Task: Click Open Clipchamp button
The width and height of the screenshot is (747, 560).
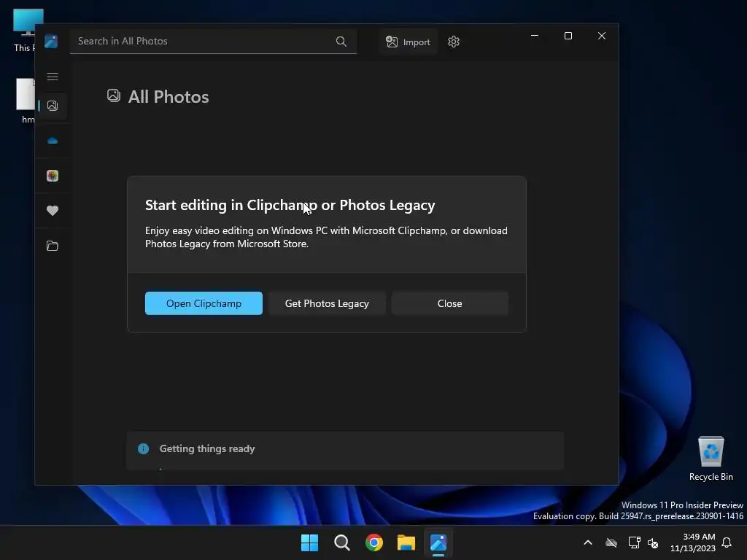Action: click(x=204, y=303)
